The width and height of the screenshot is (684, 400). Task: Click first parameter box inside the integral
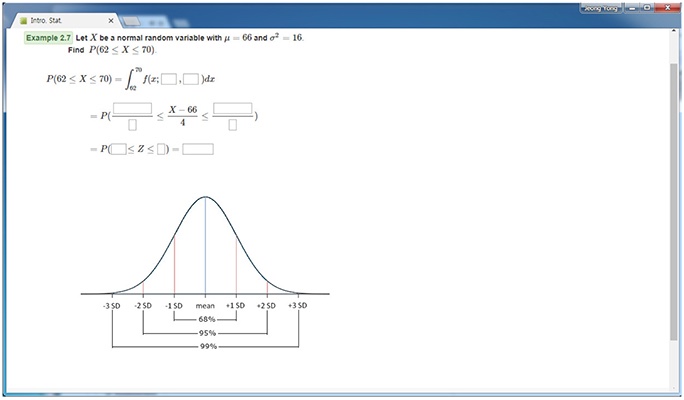pos(168,79)
